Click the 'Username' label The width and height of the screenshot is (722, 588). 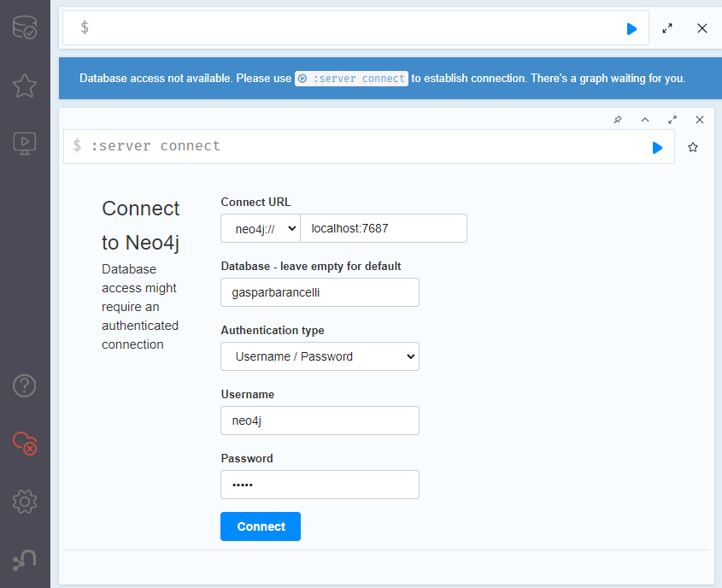[248, 395]
